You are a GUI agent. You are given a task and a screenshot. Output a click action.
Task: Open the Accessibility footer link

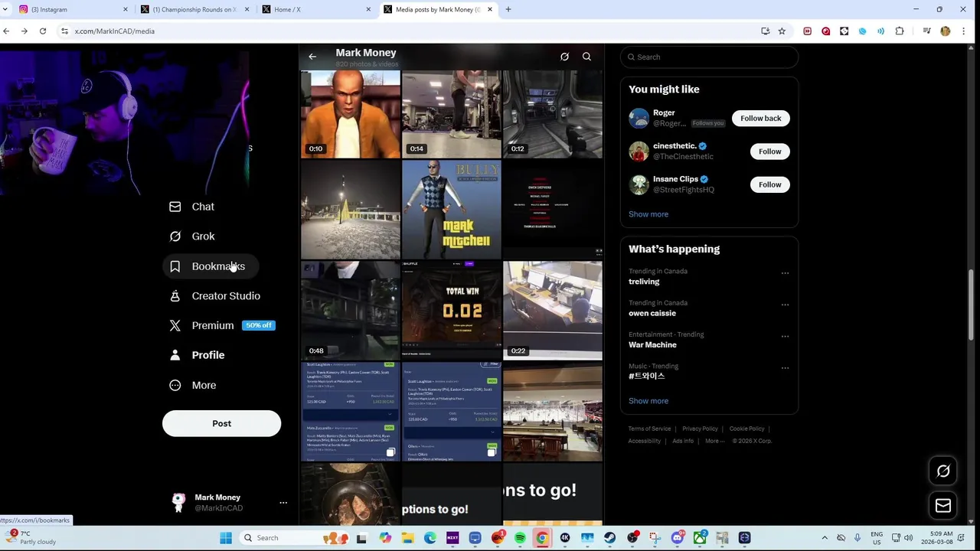click(645, 442)
